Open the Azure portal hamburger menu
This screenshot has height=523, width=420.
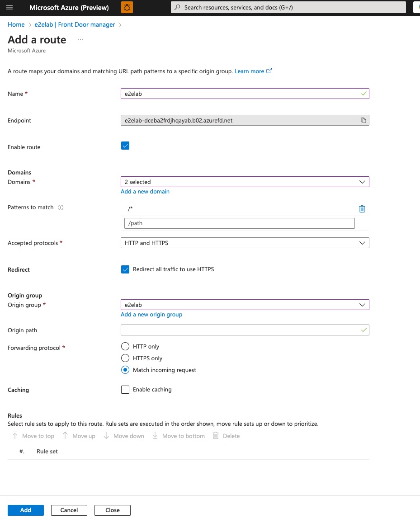pos(9,7)
